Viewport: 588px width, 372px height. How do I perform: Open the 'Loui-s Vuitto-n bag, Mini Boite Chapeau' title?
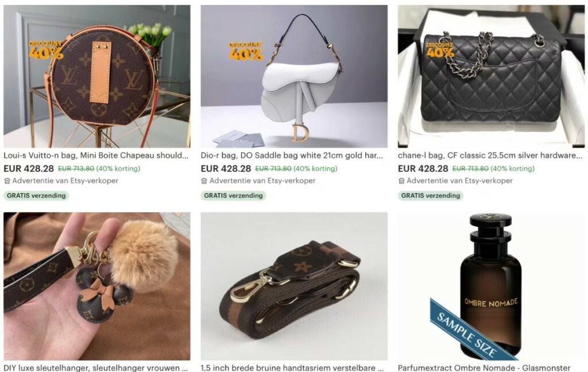click(x=96, y=155)
